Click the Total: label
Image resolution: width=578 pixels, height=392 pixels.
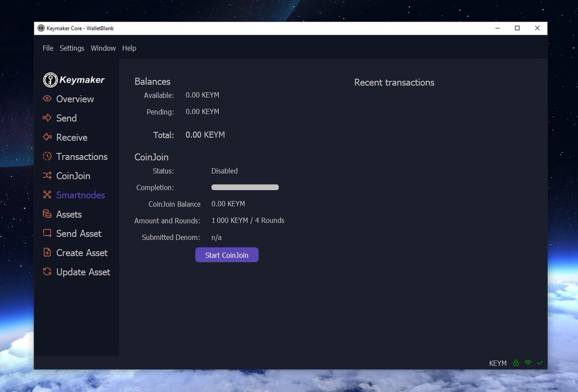point(164,135)
